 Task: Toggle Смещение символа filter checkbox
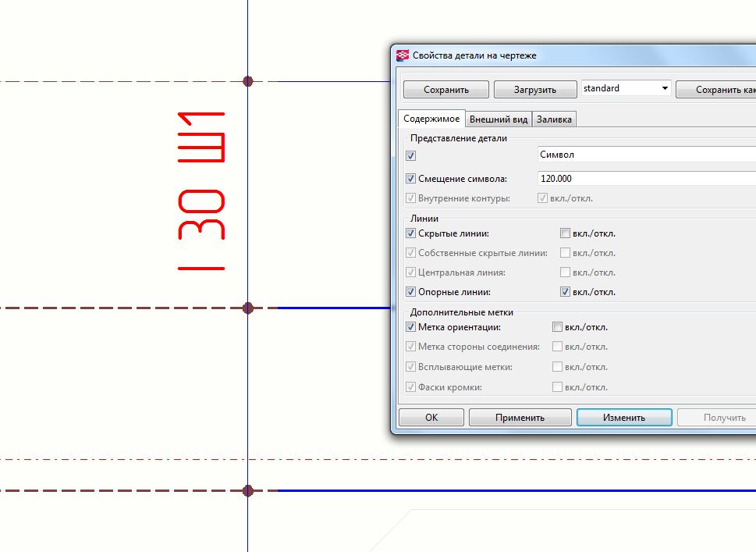click(411, 179)
